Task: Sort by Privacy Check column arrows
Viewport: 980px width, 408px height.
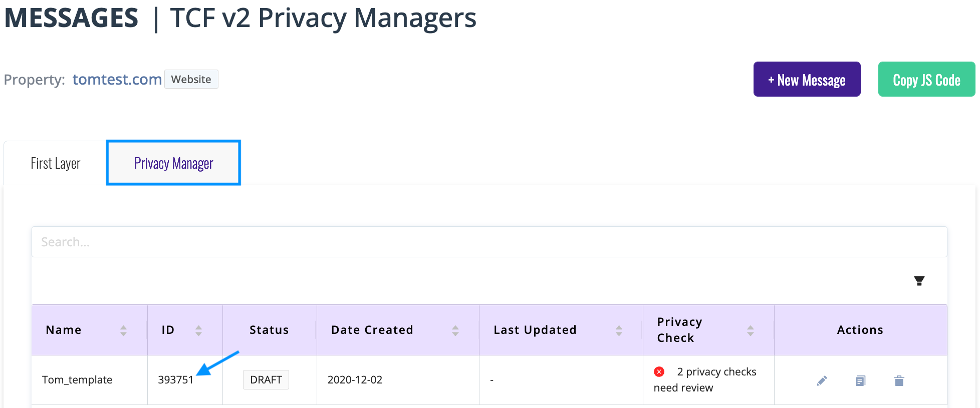Action: click(750, 330)
